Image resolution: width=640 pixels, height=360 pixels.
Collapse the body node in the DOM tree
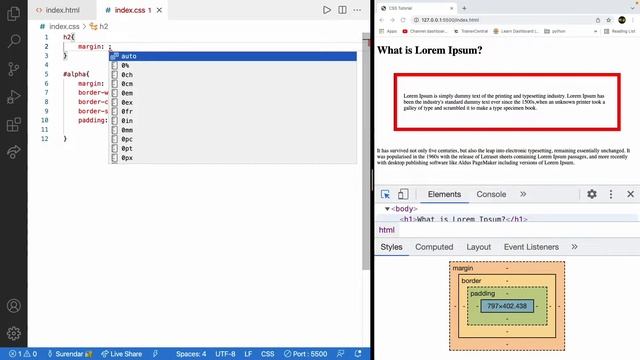click(x=387, y=209)
